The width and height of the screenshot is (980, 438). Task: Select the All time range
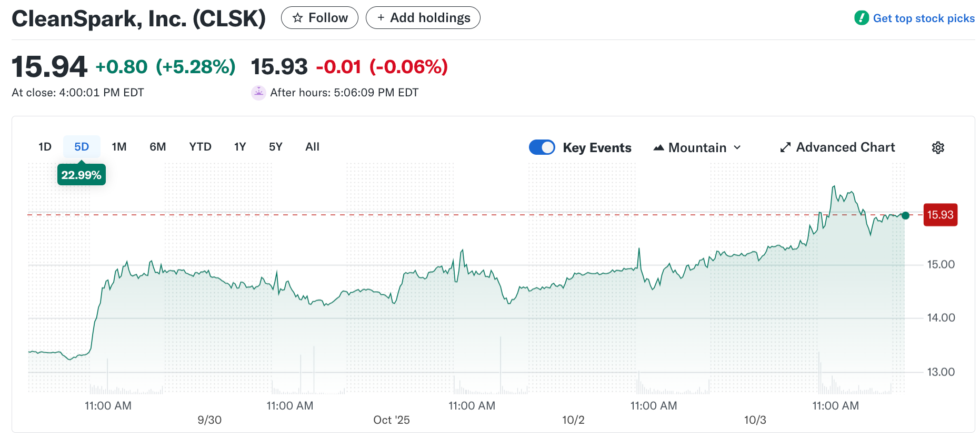(x=312, y=147)
